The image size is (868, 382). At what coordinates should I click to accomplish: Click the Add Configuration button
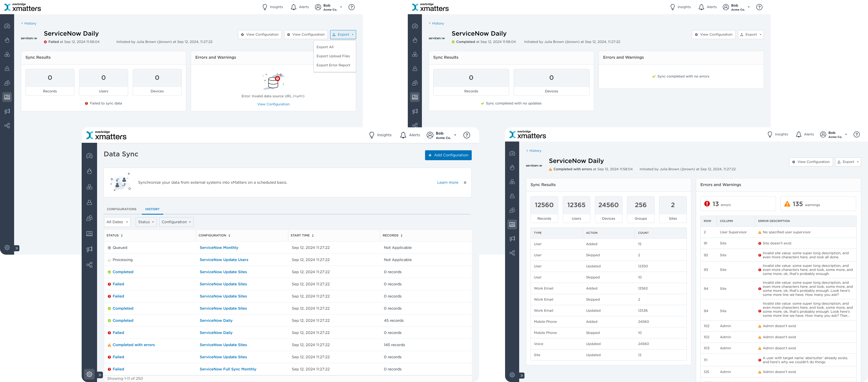point(448,155)
